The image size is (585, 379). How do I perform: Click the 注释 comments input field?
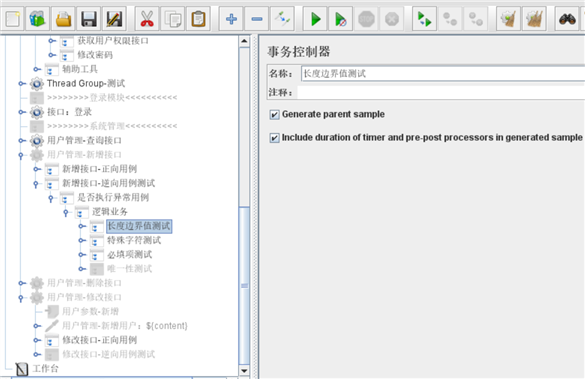coord(441,92)
